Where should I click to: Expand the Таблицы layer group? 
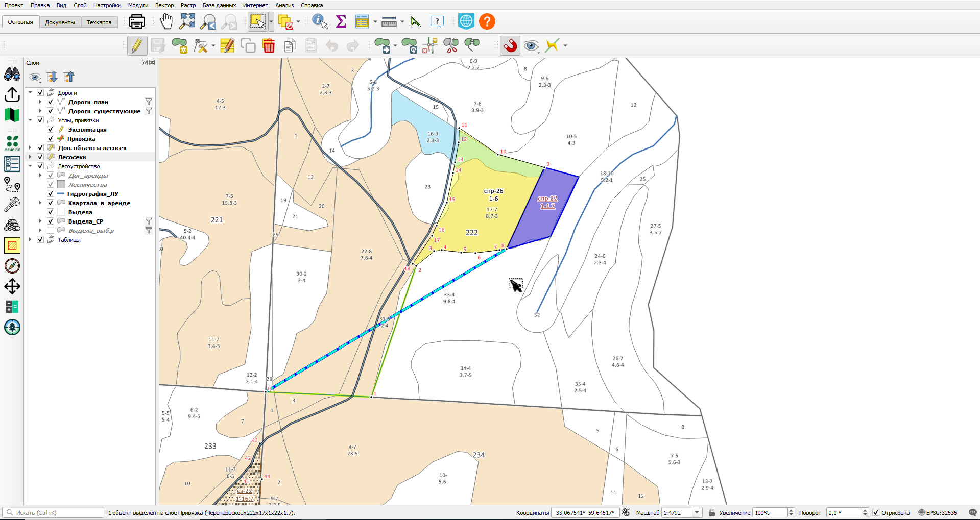point(30,240)
